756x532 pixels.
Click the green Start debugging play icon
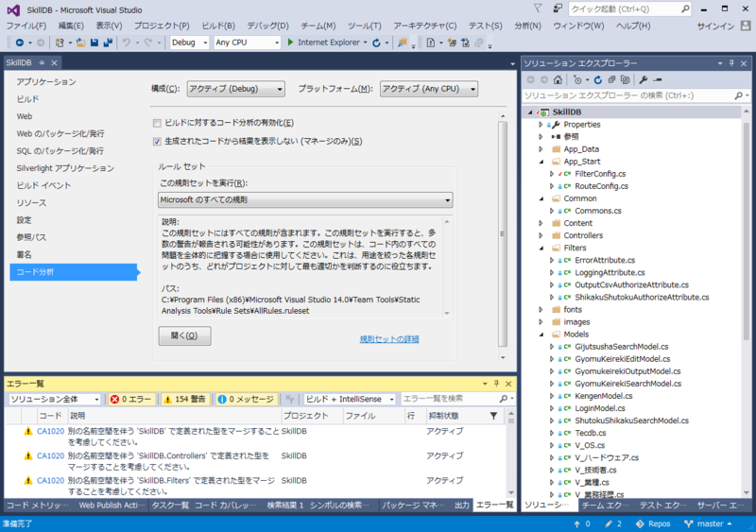pos(290,43)
